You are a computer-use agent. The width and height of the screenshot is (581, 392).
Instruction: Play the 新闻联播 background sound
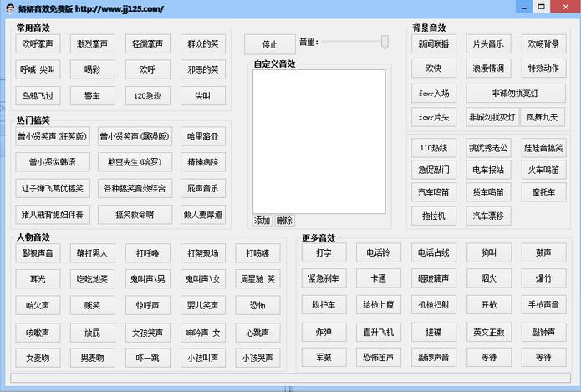(x=433, y=43)
